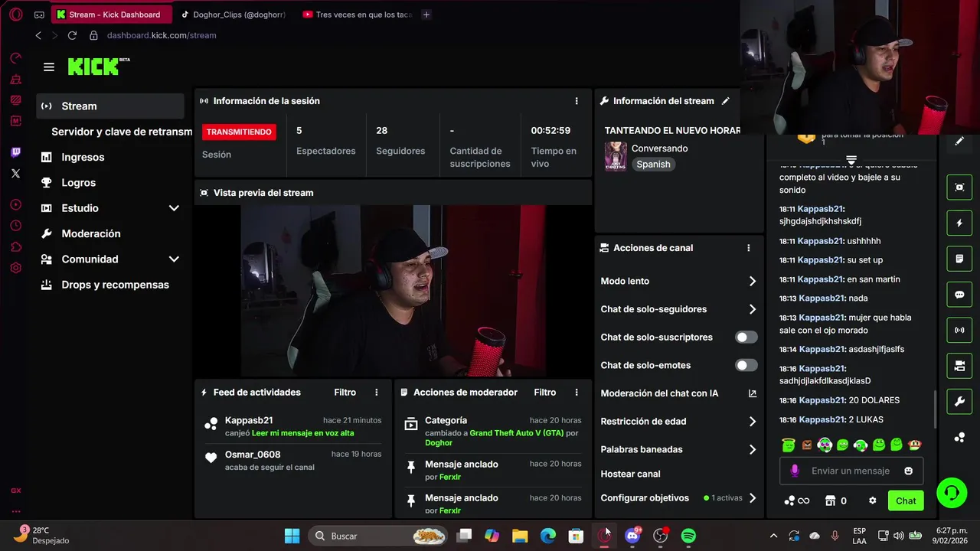Click the notes document icon in right toolbar
Viewport: 980px width, 551px height.
point(959,259)
